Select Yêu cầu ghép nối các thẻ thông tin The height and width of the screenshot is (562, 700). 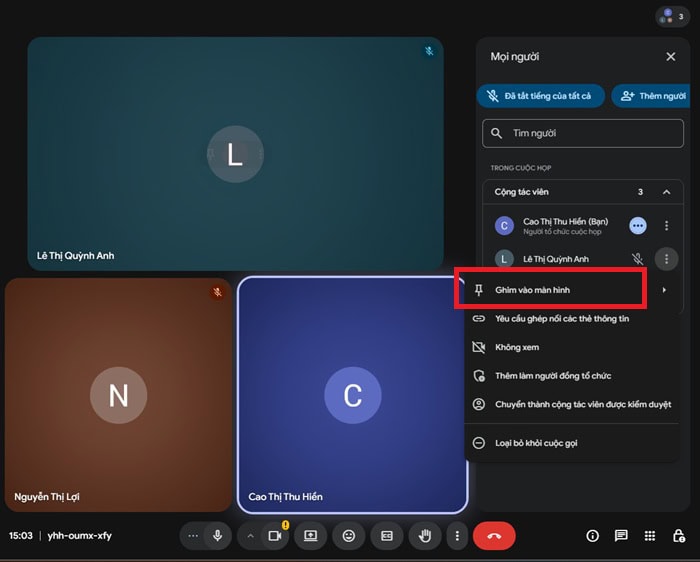571,319
